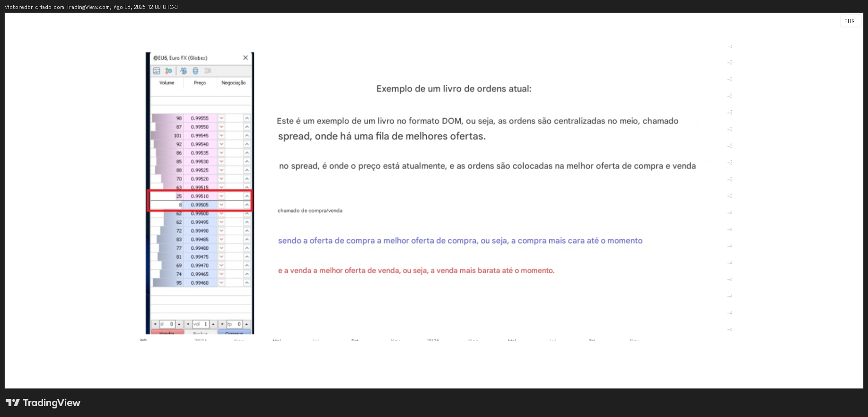This screenshot has width=868, height=417.
Task: Click the TradingView logo at the bottom
Action: coord(43,403)
